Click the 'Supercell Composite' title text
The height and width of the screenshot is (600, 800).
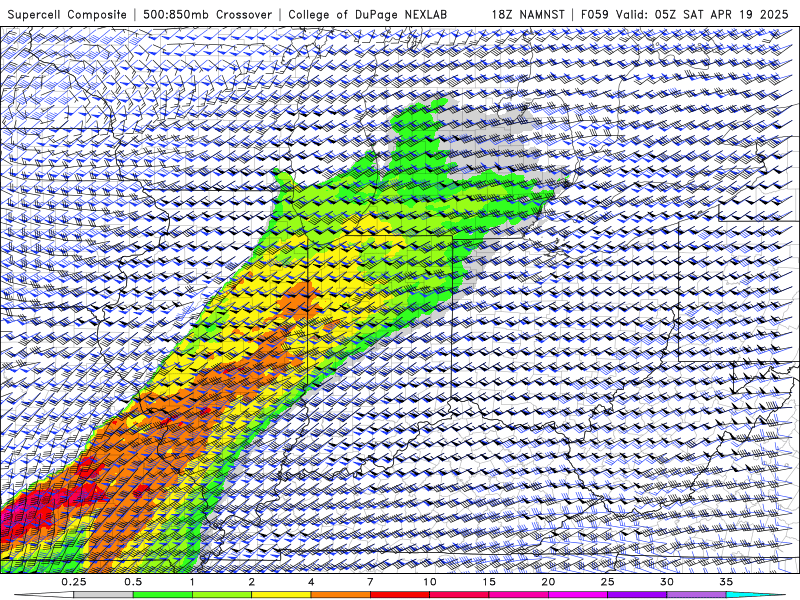(67, 14)
